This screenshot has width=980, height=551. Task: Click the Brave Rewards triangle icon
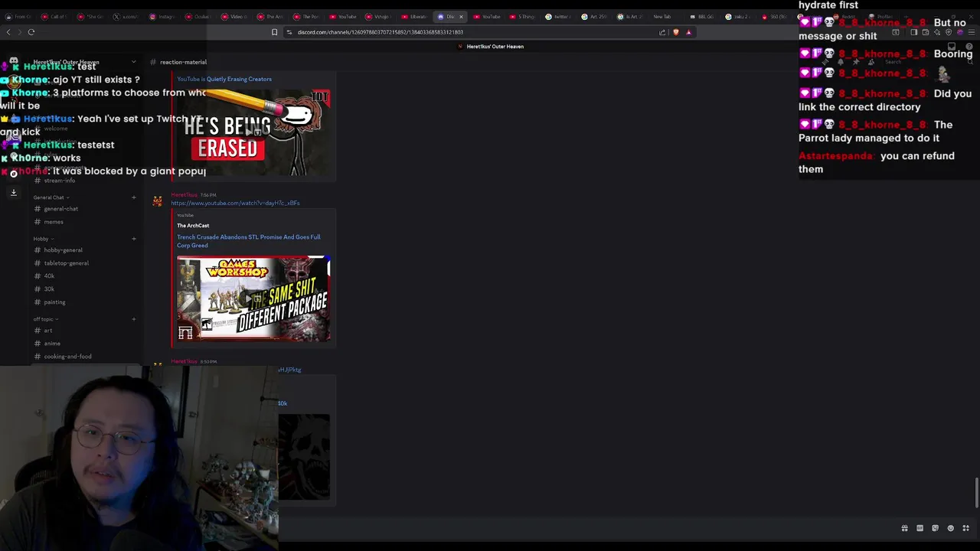[x=688, y=32]
